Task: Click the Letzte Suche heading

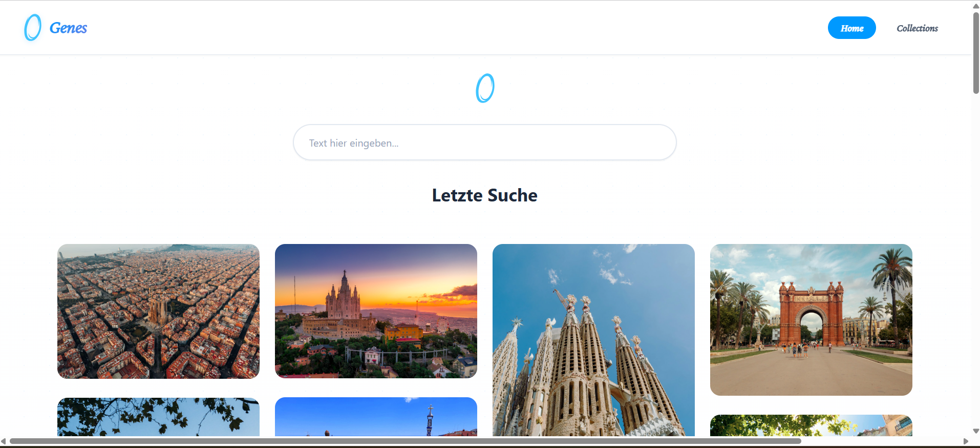Action: point(484,195)
